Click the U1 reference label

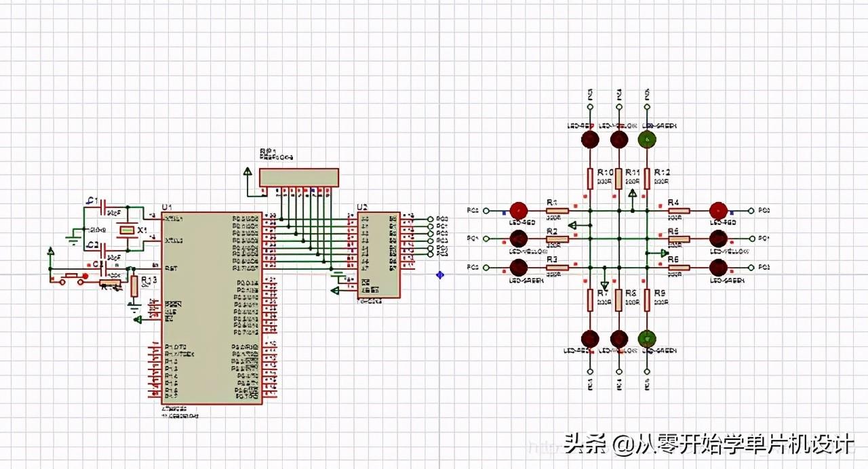(x=166, y=207)
